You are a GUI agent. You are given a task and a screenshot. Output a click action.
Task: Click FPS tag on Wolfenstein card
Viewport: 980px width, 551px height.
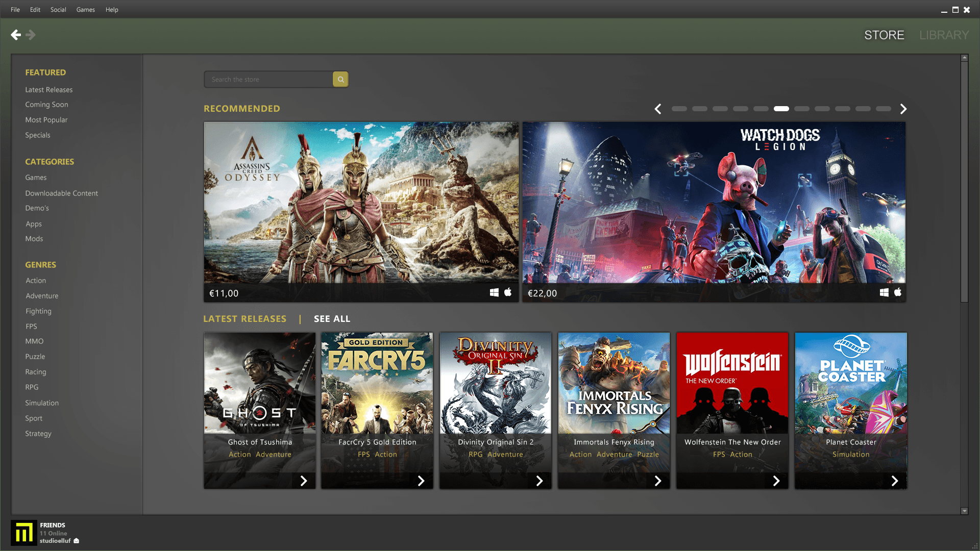(719, 455)
